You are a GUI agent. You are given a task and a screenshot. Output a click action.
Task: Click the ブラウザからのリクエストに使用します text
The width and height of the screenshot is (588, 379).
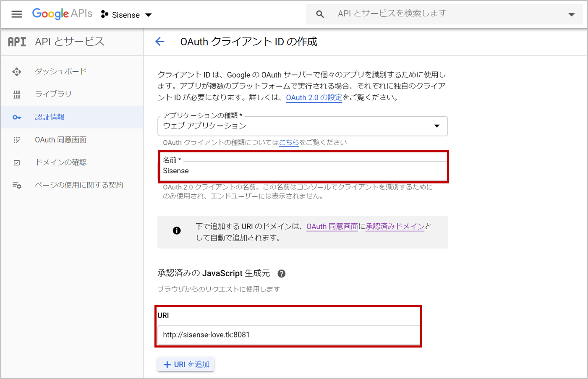click(218, 289)
